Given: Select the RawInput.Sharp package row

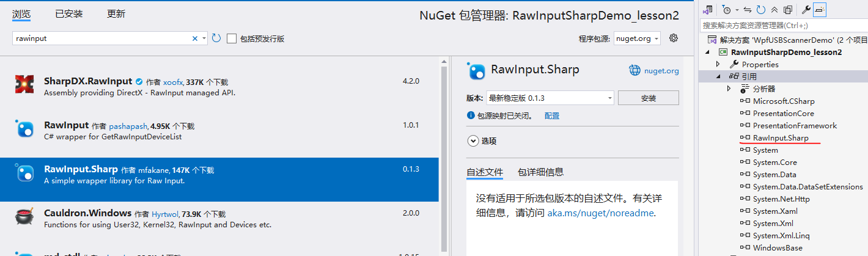Looking at the screenshot, I should click(x=219, y=180).
